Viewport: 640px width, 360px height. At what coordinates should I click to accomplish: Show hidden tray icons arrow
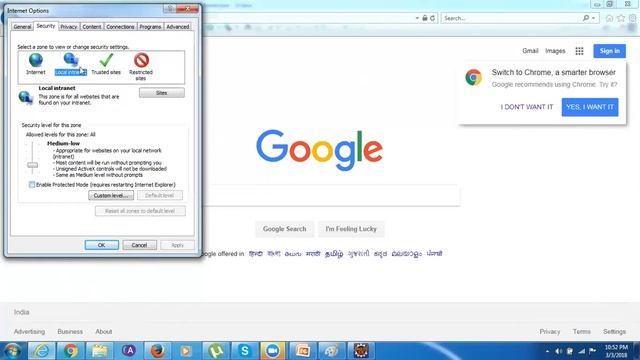547,351
